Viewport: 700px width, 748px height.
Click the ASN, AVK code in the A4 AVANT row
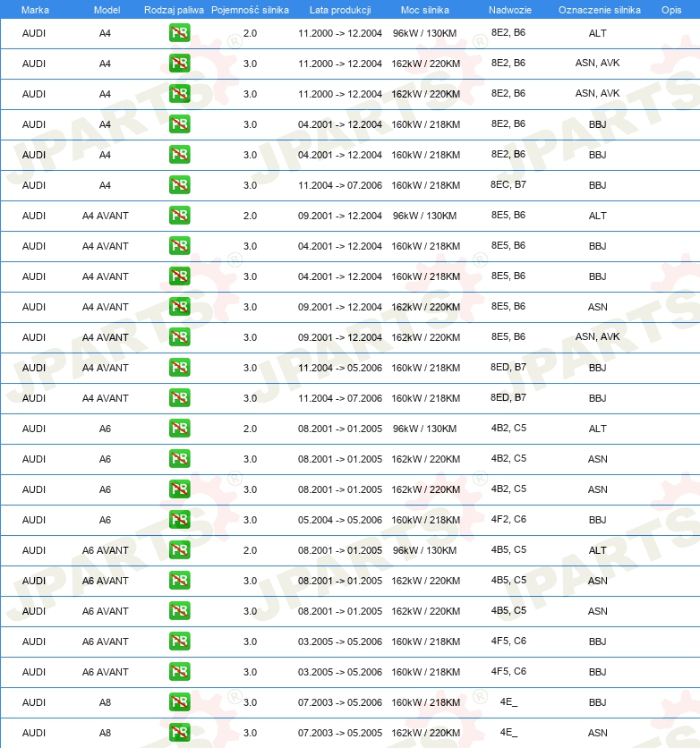pyautogui.click(x=597, y=336)
